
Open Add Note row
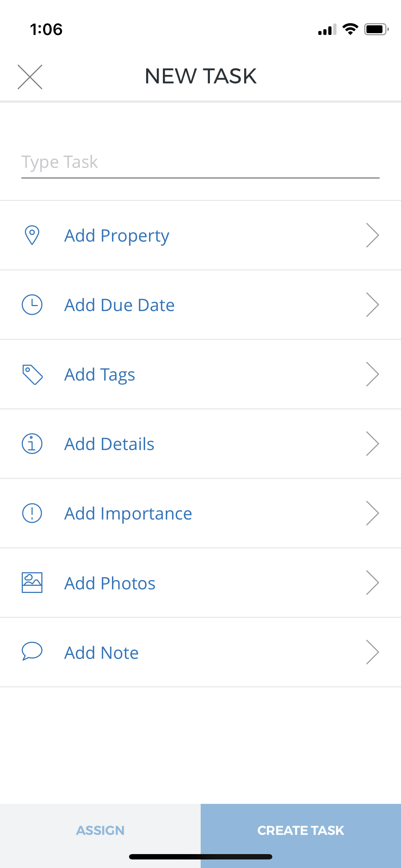(200, 652)
